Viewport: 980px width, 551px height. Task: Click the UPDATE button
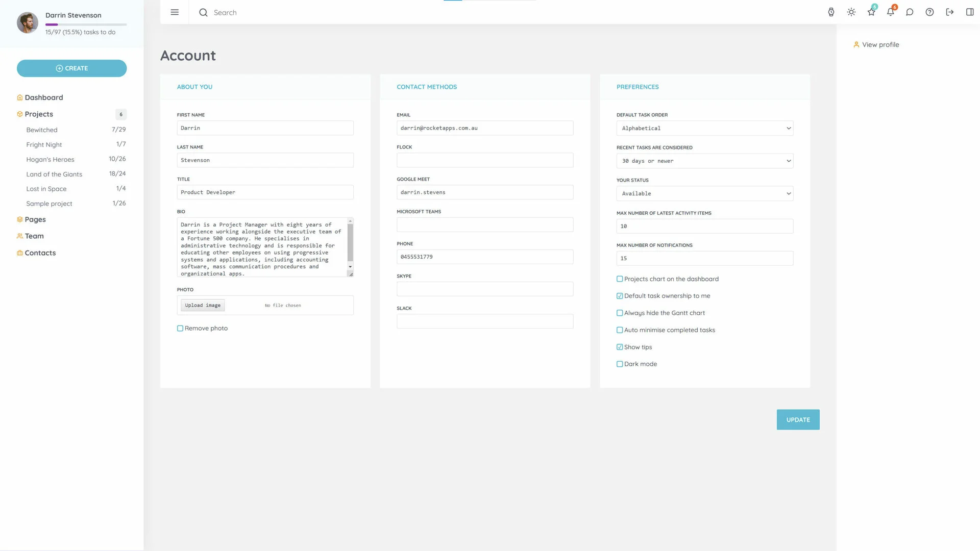coord(798,420)
